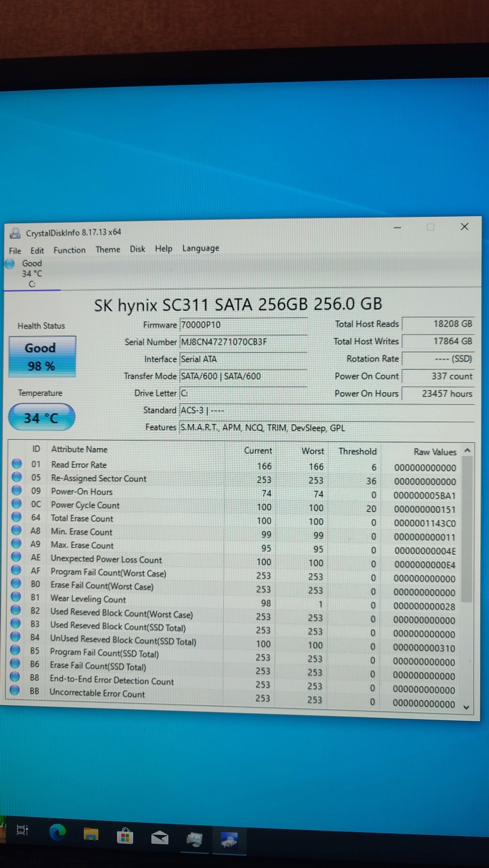The width and height of the screenshot is (489, 868).
Task: Click raw value 0000001143C0
Action: [425, 523]
